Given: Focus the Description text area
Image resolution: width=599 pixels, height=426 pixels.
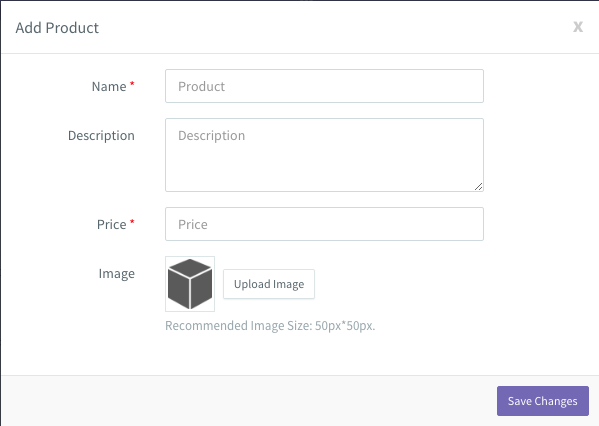Looking at the screenshot, I should point(324,155).
